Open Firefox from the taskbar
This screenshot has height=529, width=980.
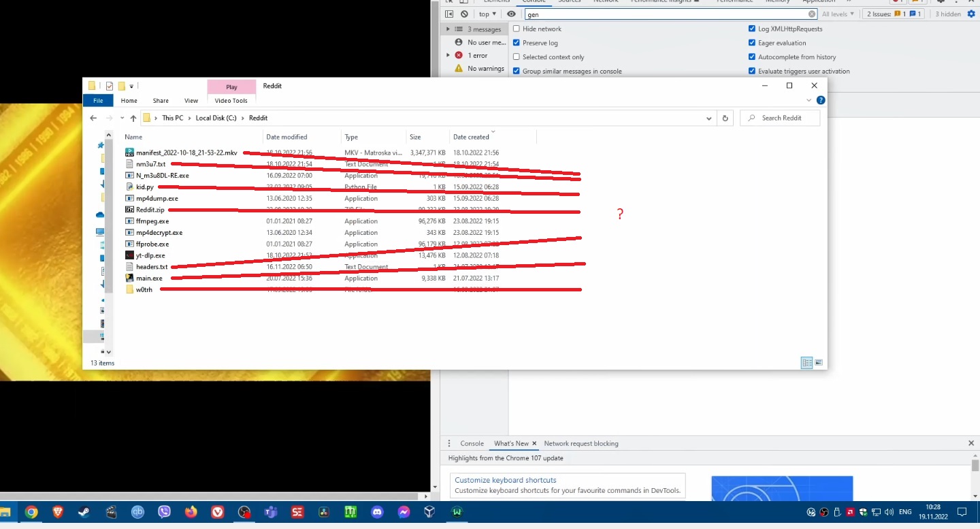pos(191,512)
